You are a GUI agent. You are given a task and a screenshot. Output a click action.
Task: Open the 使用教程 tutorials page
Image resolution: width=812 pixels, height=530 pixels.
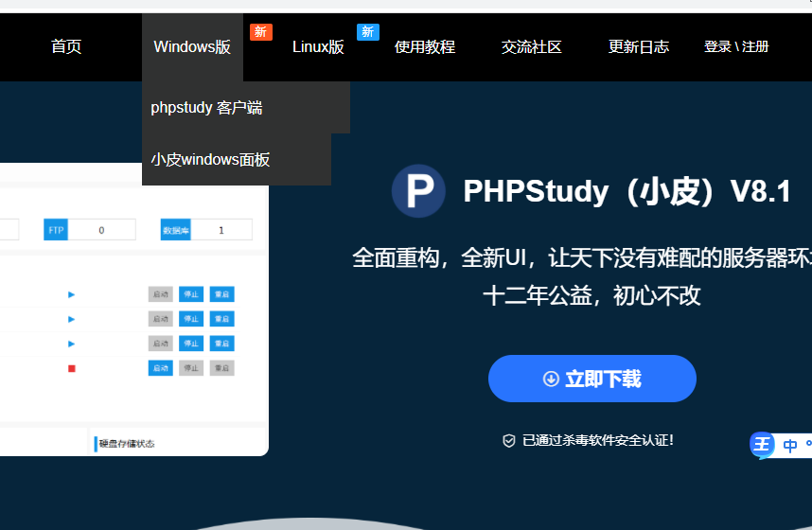[425, 47]
